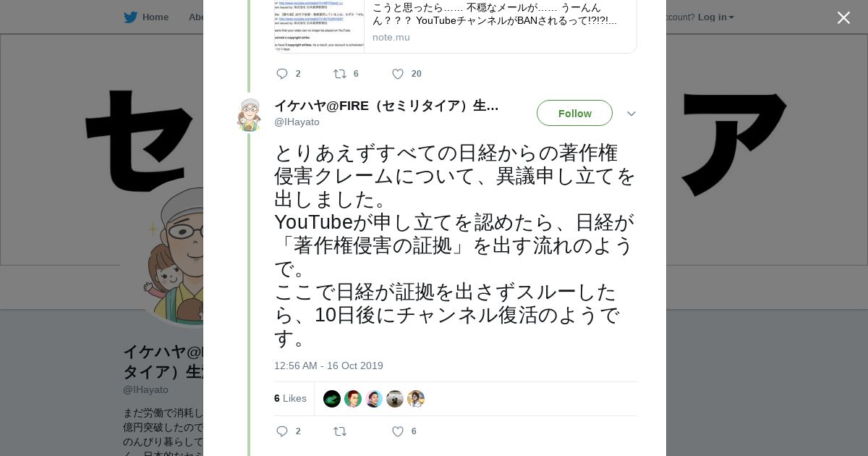Retweet the upper tweet with 6 retweets
This screenshot has width=868, height=456.
coord(339,74)
